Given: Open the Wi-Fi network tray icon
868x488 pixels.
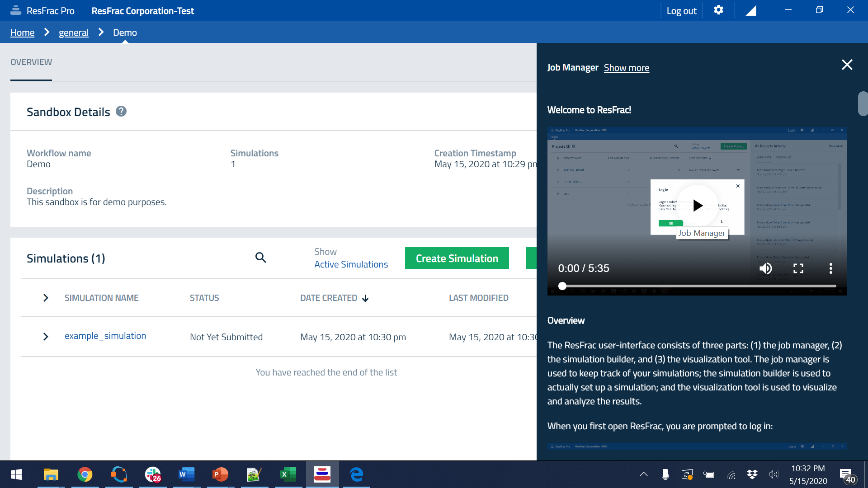Looking at the screenshot, I should click(731, 474).
